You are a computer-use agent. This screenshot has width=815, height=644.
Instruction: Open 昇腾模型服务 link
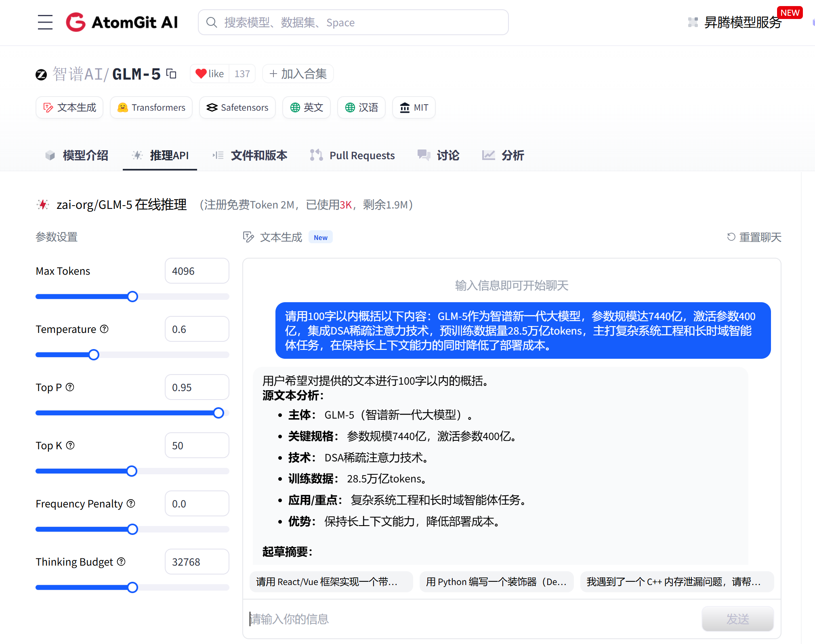tap(743, 22)
